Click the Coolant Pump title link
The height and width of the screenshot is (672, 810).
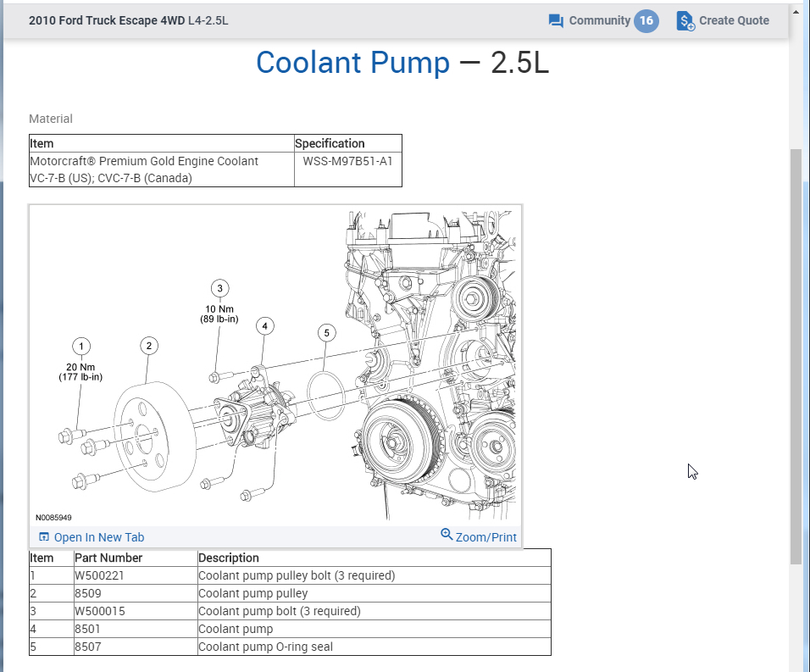tap(352, 63)
